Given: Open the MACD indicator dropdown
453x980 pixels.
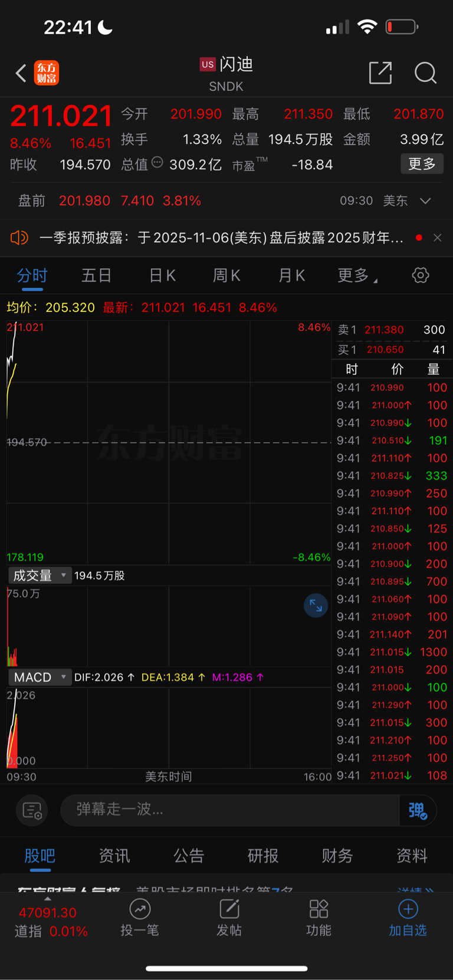Looking at the screenshot, I should tap(40, 678).
